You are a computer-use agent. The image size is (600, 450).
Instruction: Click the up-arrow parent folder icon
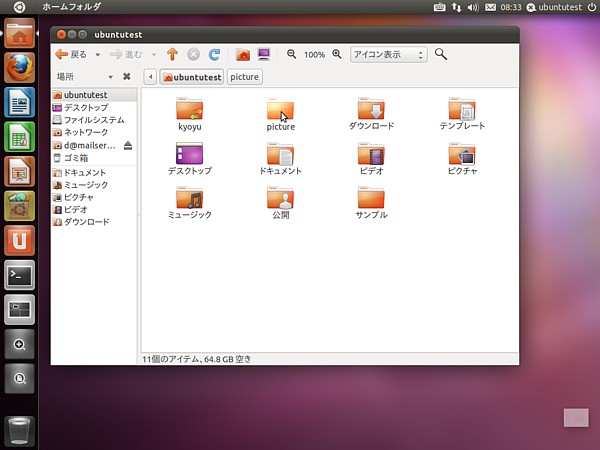tap(172, 54)
